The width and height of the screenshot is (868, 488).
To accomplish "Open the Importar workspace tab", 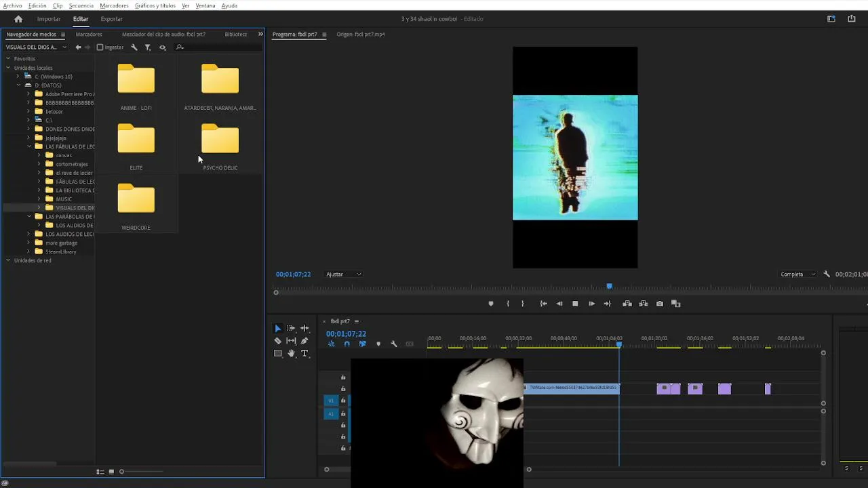I will click(x=49, y=19).
